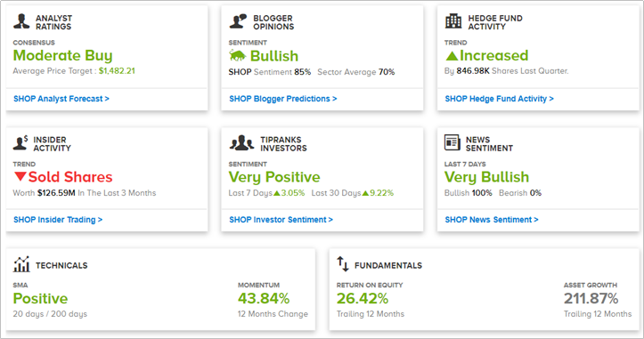Click the Analyst Ratings person icon
644x339 pixels.
pos(21,21)
